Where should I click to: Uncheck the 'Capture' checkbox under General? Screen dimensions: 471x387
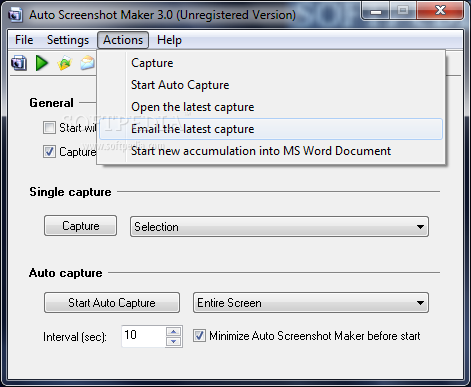coord(49,152)
